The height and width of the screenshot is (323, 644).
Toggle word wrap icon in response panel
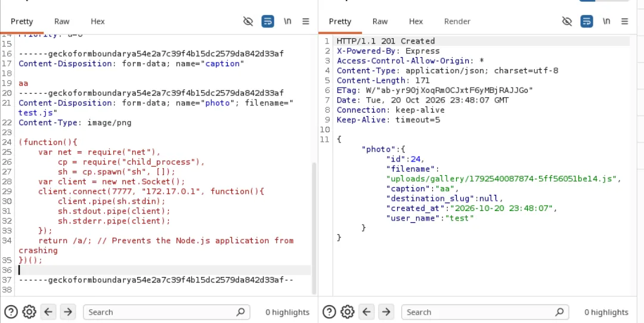click(587, 21)
